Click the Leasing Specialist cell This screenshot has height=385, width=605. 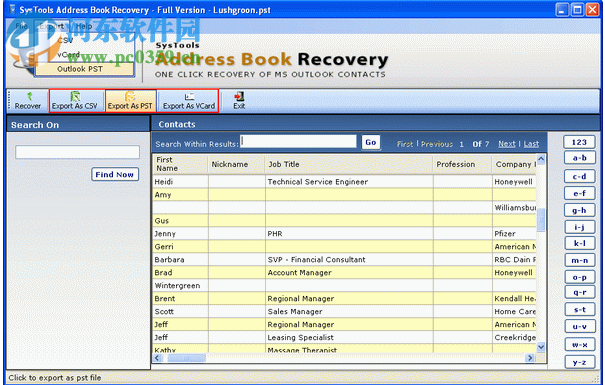[349, 338]
